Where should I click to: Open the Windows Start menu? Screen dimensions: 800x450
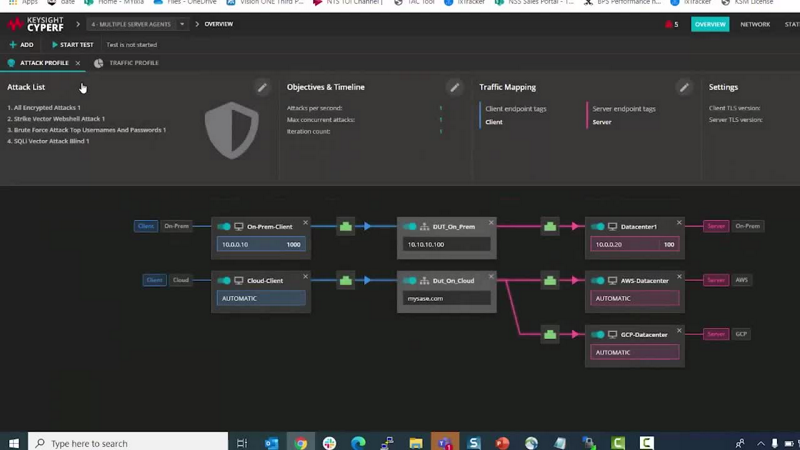pyautogui.click(x=14, y=443)
